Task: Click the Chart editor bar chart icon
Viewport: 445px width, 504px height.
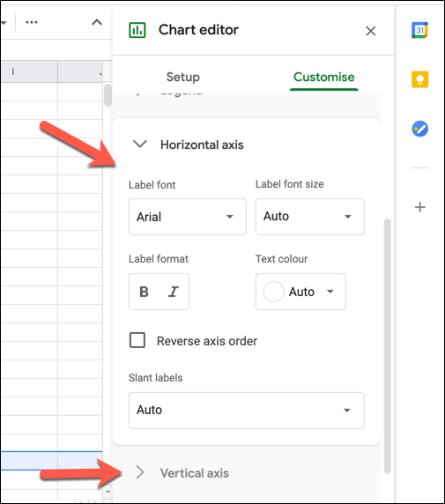Action: coord(137,30)
